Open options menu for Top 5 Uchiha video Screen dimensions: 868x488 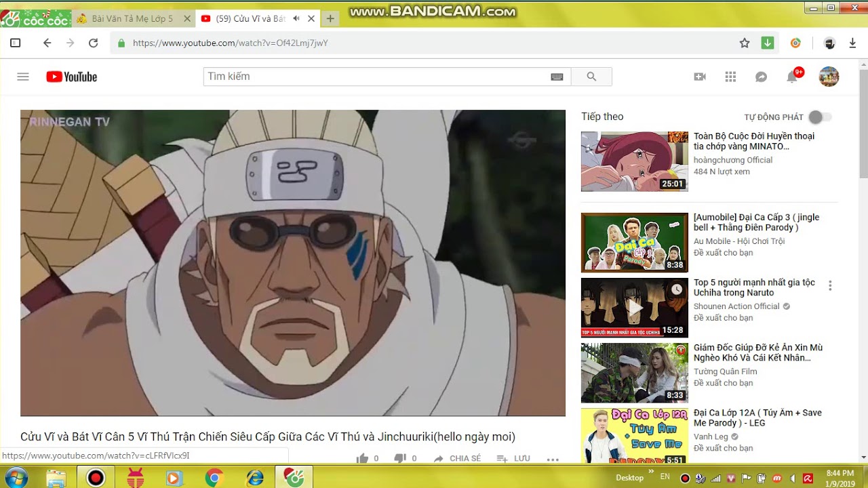pos(830,286)
